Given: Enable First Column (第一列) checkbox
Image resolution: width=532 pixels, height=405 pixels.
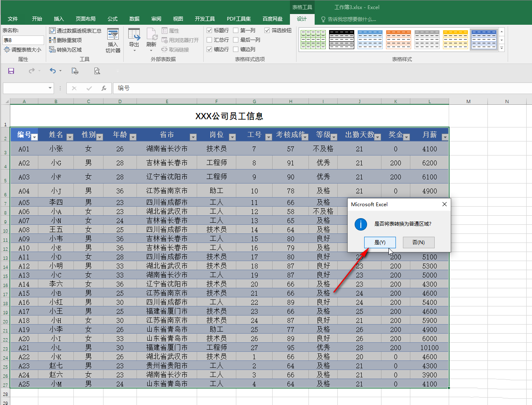Looking at the screenshot, I should click(x=236, y=31).
